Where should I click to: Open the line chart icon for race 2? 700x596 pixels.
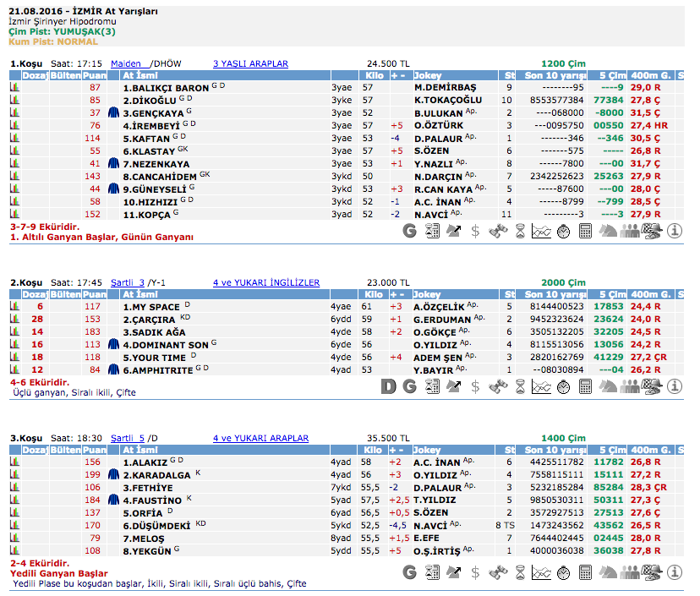pos(541,386)
